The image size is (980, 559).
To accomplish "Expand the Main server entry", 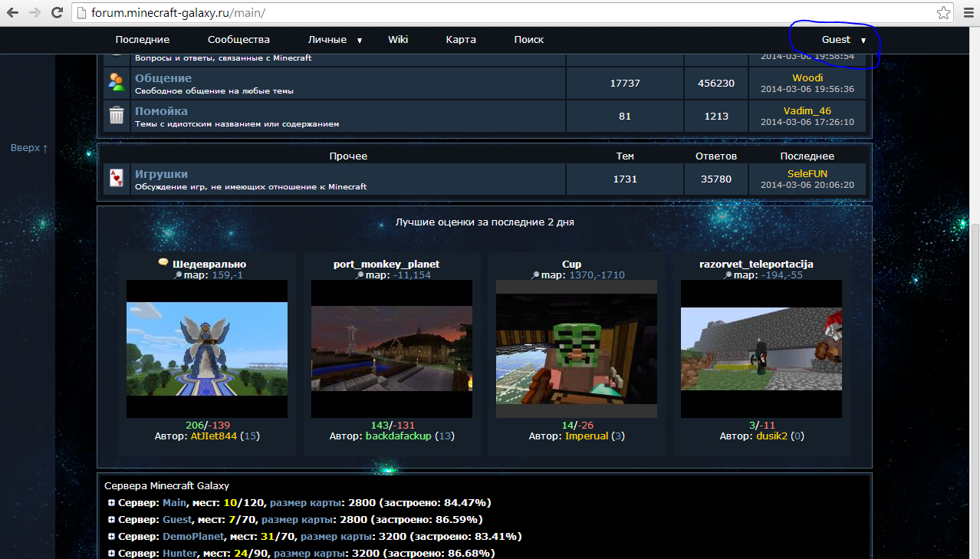I will coord(112,503).
